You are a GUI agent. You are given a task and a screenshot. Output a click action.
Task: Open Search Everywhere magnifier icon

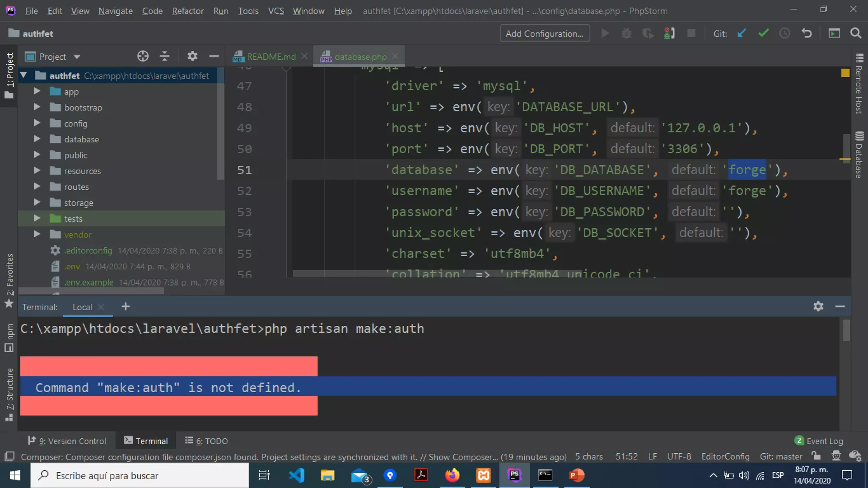[856, 33]
